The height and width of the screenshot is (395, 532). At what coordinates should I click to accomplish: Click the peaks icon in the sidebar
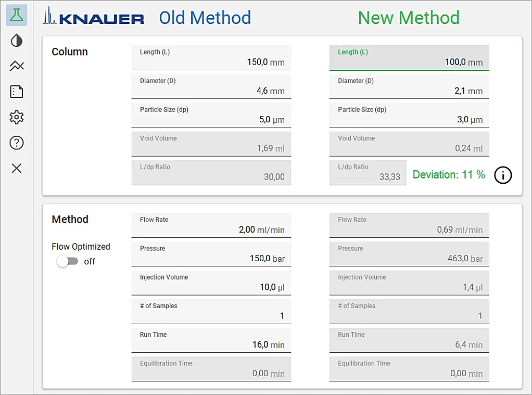click(16, 66)
